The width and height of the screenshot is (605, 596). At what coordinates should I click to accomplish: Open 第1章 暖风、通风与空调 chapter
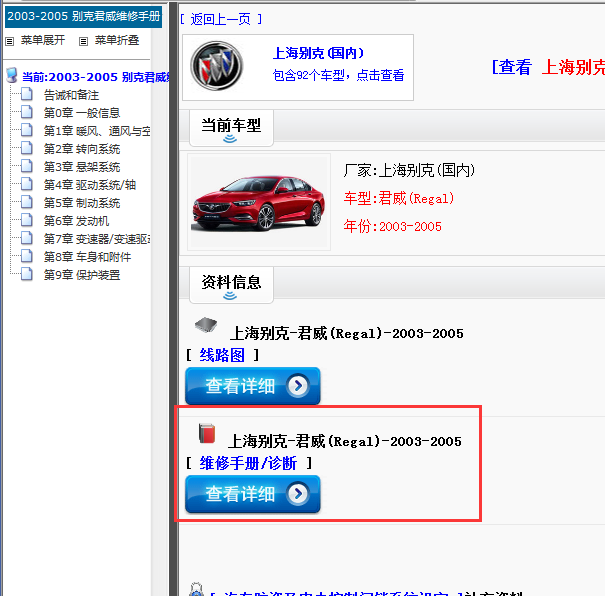click(x=97, y=131)
